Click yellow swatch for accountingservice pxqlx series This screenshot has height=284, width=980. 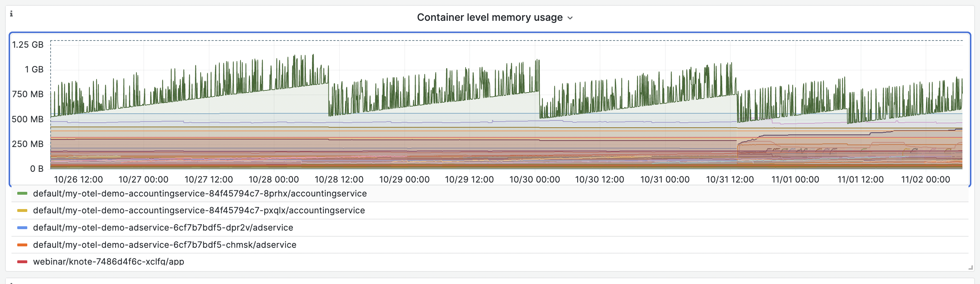pos(23,210)
